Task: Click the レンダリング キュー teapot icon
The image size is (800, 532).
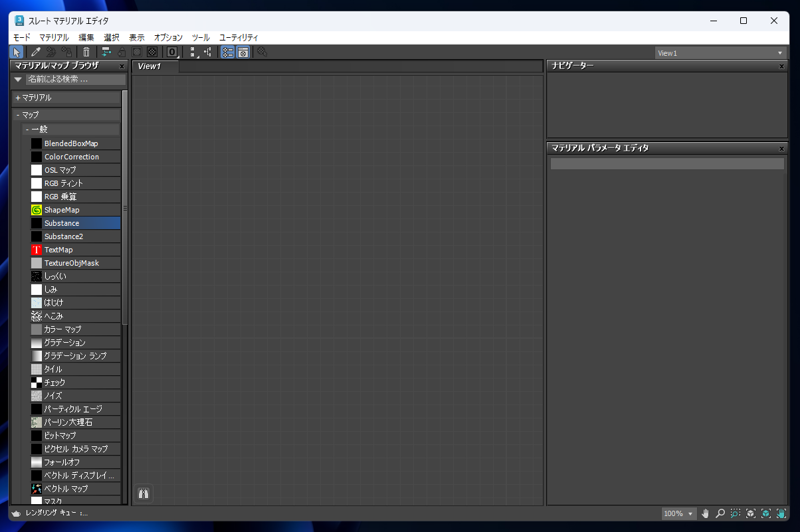Action: [16, 513]
